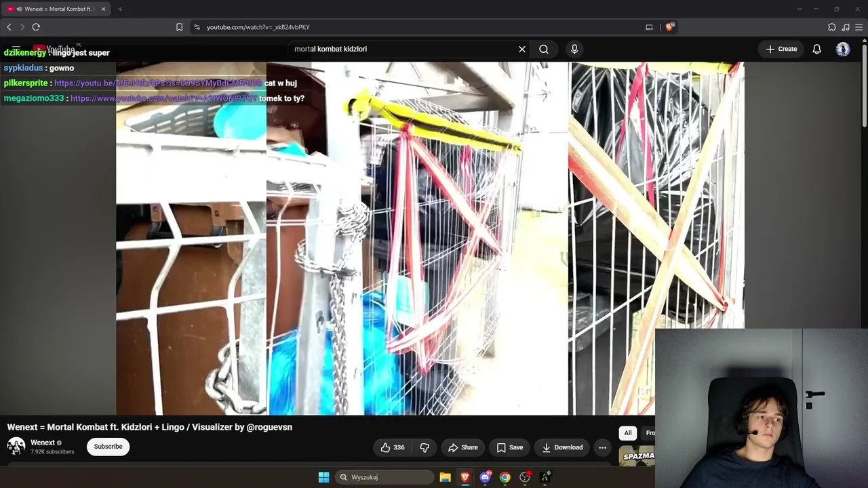Viewport: 868px width, 488px height.
Task: Open the browser extensions puzzle icon
Action: [832, 27]
